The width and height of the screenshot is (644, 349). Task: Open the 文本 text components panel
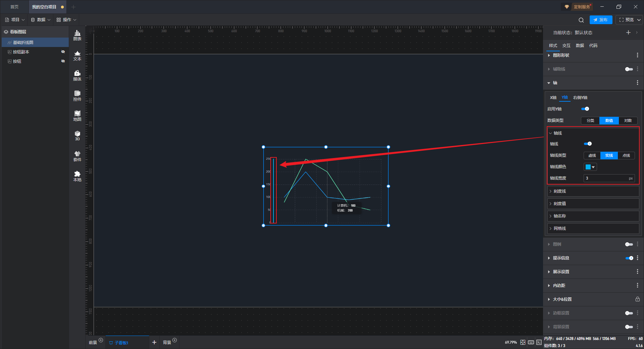pos(77,56)
